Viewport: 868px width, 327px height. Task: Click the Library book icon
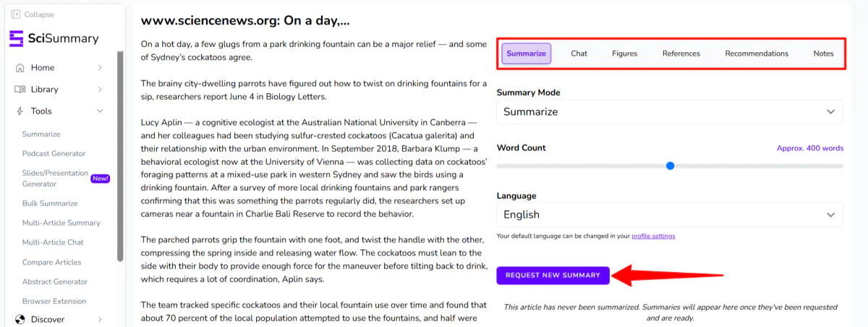tap(20, 90)
